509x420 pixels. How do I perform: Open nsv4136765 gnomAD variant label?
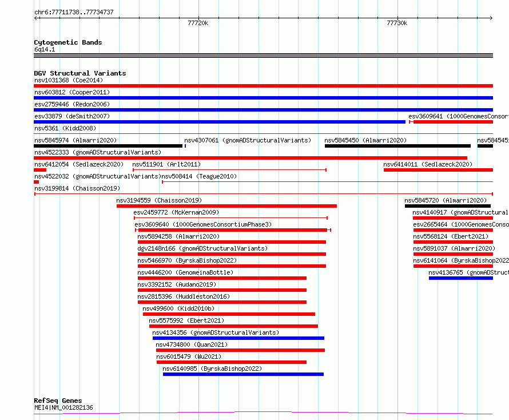click(469, 272)
